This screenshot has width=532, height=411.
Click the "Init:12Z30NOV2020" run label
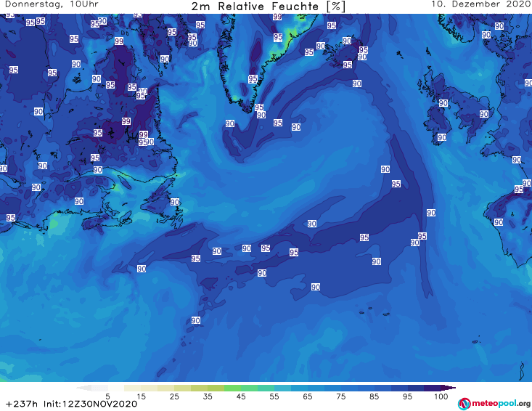click(x=90, y=404)
